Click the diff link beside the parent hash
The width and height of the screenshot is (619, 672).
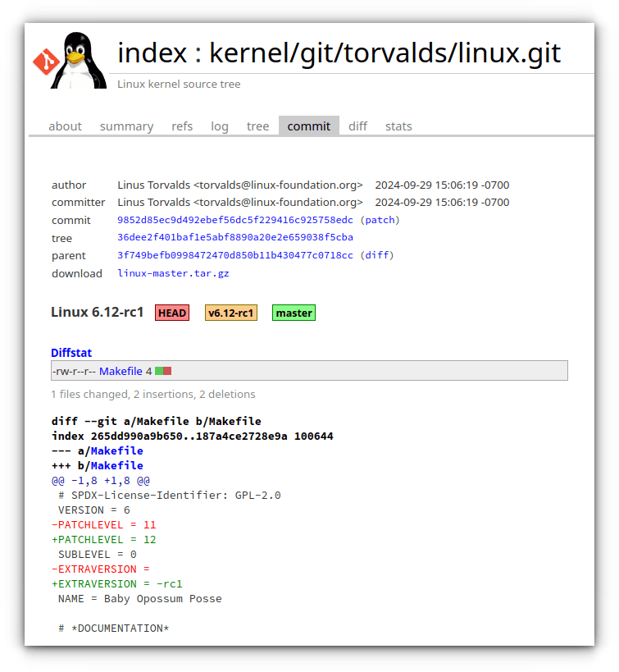[377, 255]
